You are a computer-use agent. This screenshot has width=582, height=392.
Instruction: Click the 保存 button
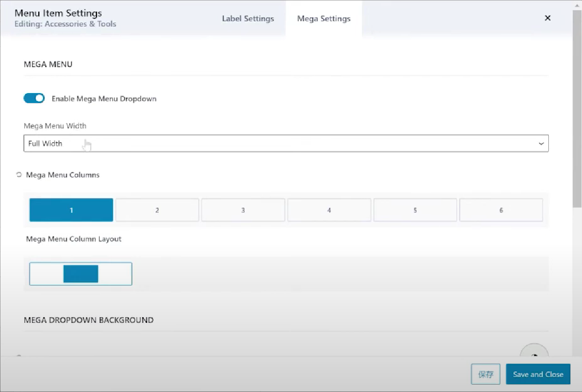(486, 374)
